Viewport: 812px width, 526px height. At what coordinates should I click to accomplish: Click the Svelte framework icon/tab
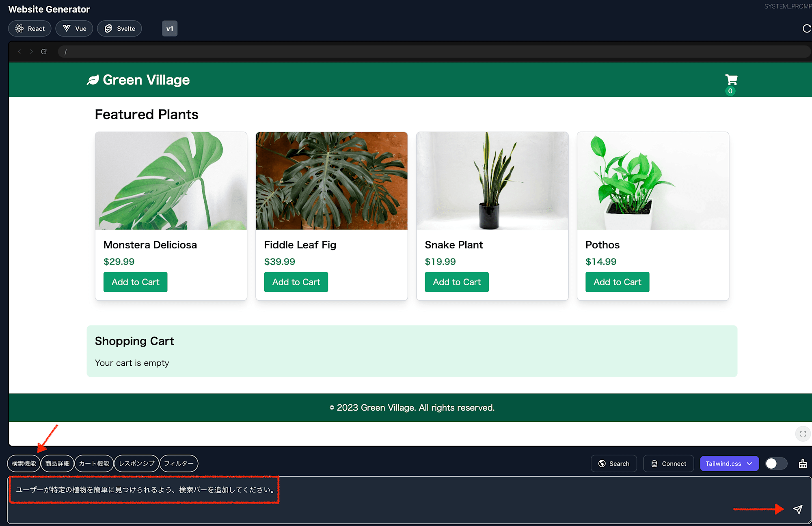(120, 28)
